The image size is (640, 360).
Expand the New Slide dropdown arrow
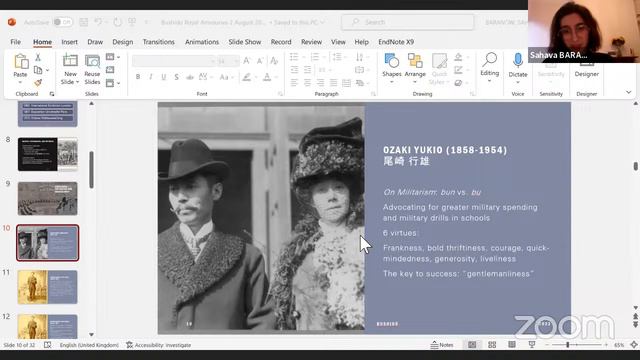pyautogui.click(x=77, y=82)
